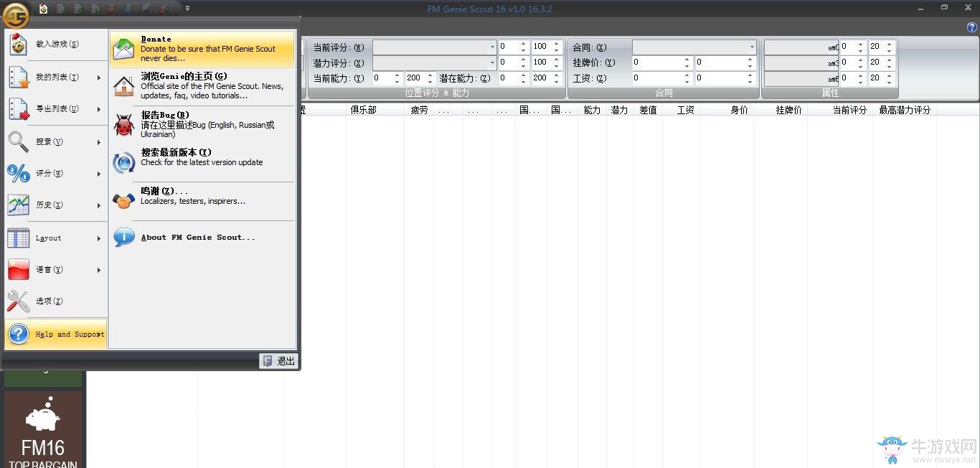Viewport: 980px width, 468px height.
Task: Click the load game icon in quick access toolbar
Action: point(44,9)
